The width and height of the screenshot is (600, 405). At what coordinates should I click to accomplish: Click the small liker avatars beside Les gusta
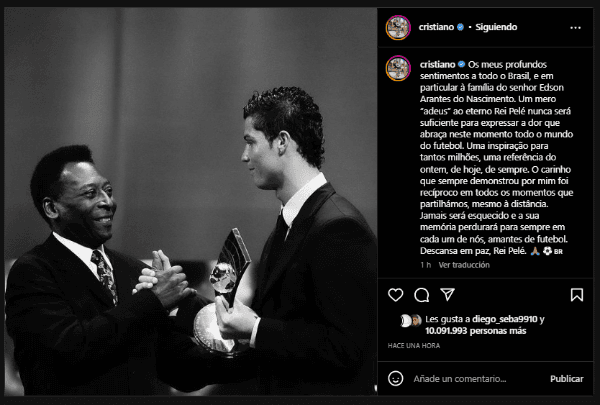(411, 321)
